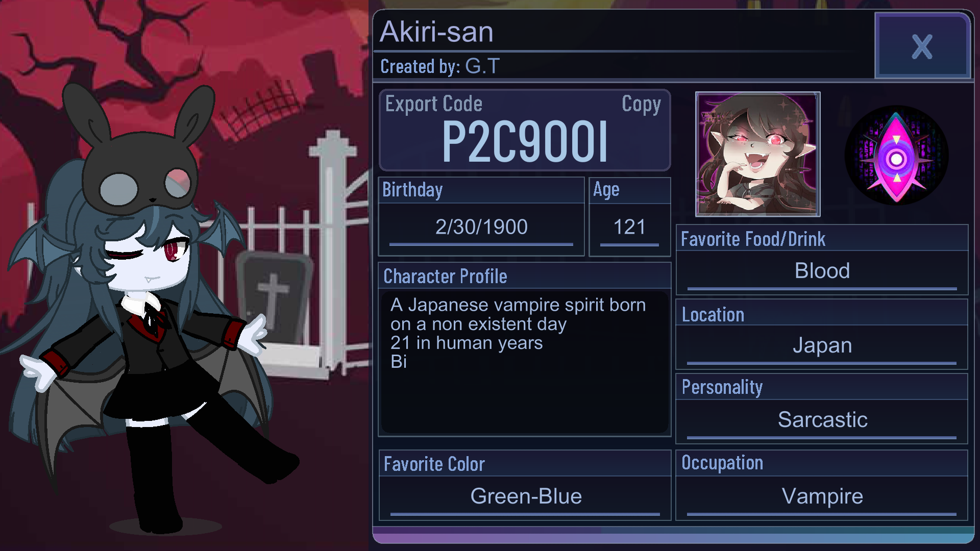Edit the Personality field Sarcastic
980x551 pixels.
coord(822,420)
